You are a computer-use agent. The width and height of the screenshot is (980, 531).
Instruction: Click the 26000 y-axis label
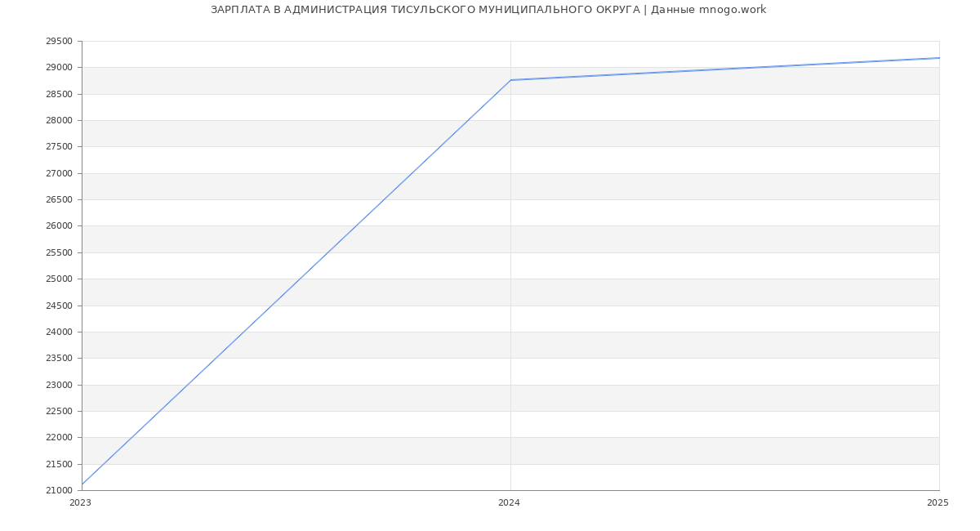click(x=59, y=226)
